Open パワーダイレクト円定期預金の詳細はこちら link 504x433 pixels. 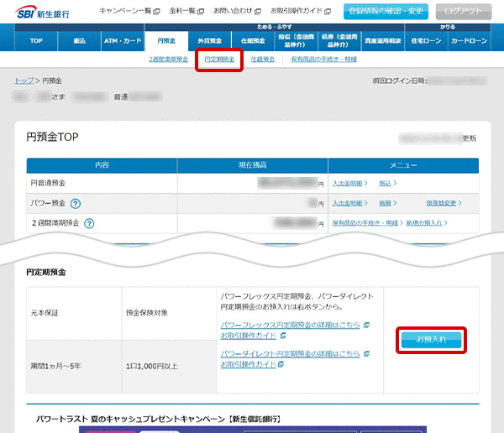291,353
